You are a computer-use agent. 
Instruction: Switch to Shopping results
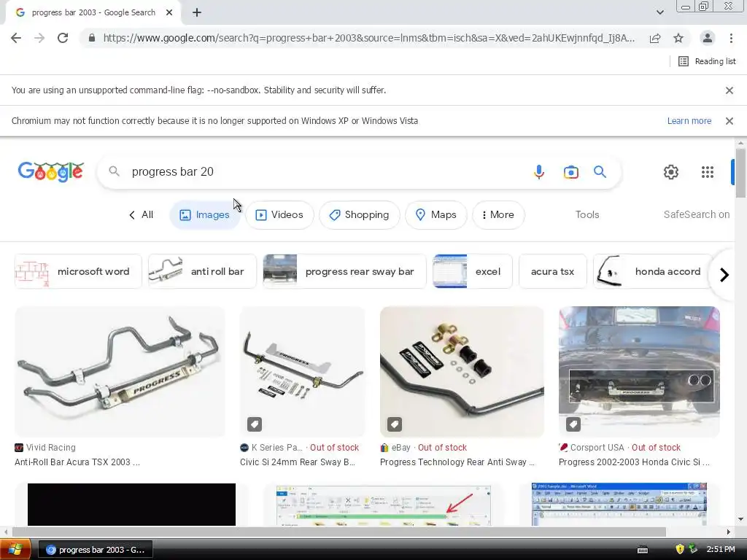point(359,215)
